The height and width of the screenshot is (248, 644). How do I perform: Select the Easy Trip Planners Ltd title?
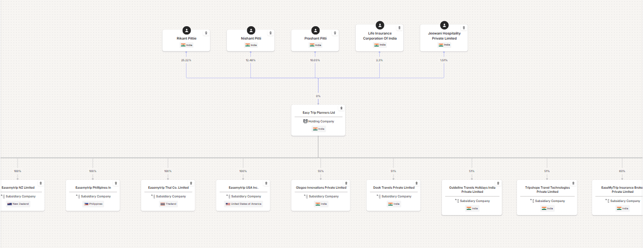pos(318,113)
